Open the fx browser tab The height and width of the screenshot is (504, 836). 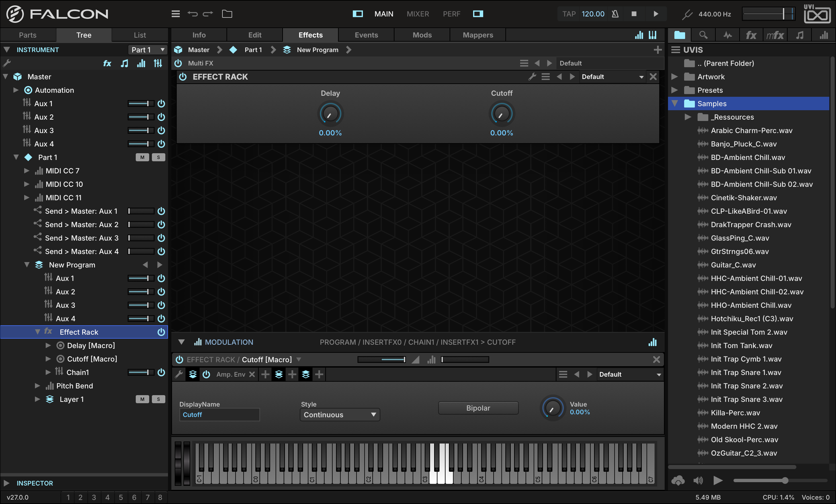click(x=751, y=35)
